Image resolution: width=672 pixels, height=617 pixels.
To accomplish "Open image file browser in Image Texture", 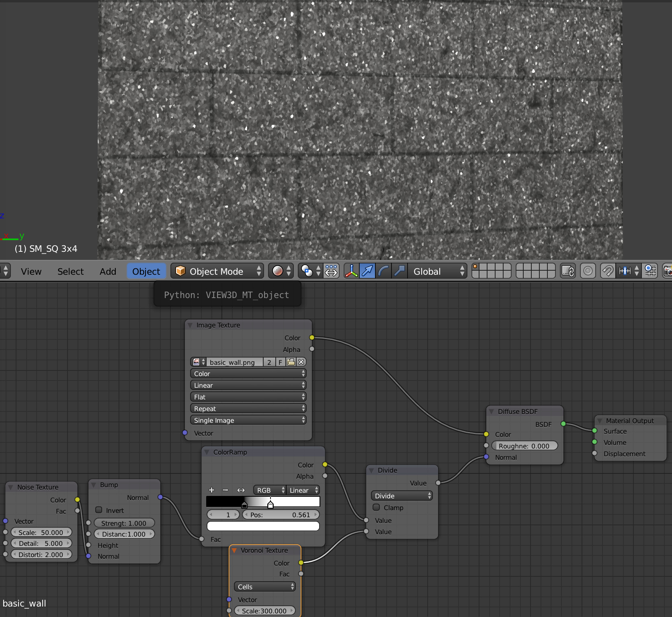I will coord(291,362).
